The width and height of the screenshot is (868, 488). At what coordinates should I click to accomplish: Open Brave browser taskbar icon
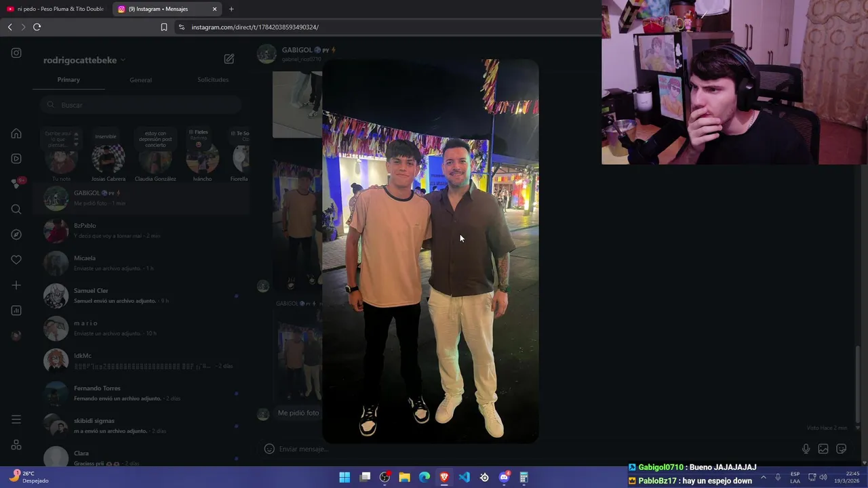[444, 477]
